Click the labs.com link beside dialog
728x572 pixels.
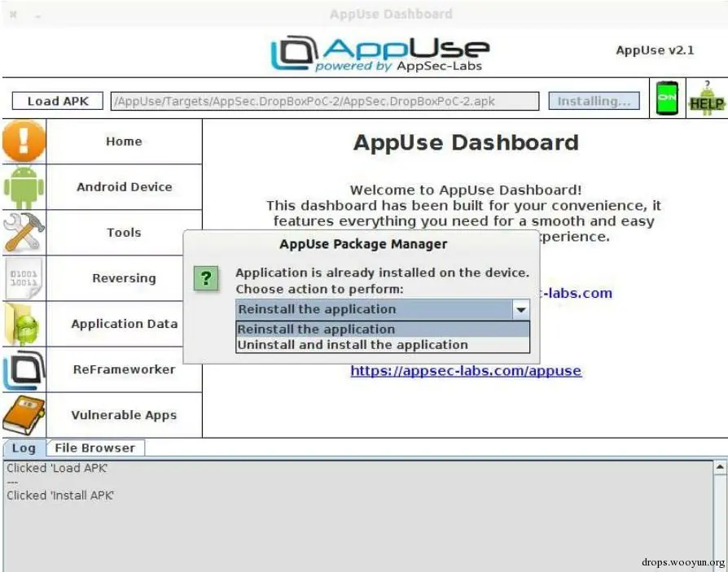click(577, 293)
